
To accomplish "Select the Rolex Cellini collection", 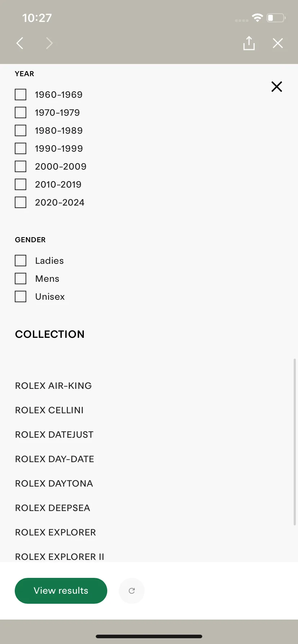I will [49, 410].
